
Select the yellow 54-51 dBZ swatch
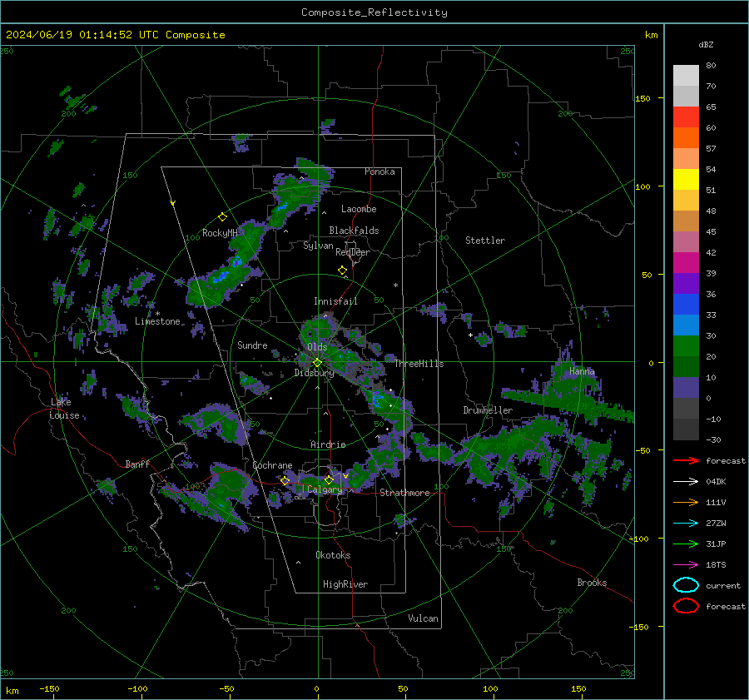[x=686, y=179]
